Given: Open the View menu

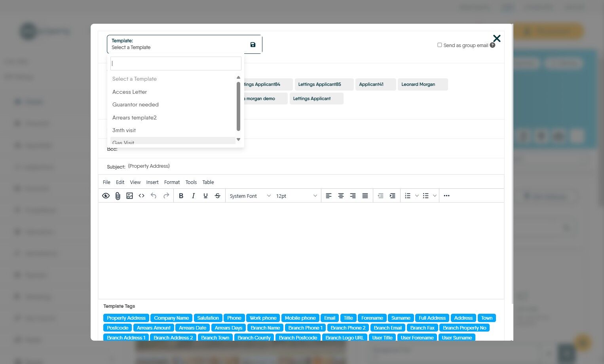Looking at the screenshot, I should (x=135, y=182).
